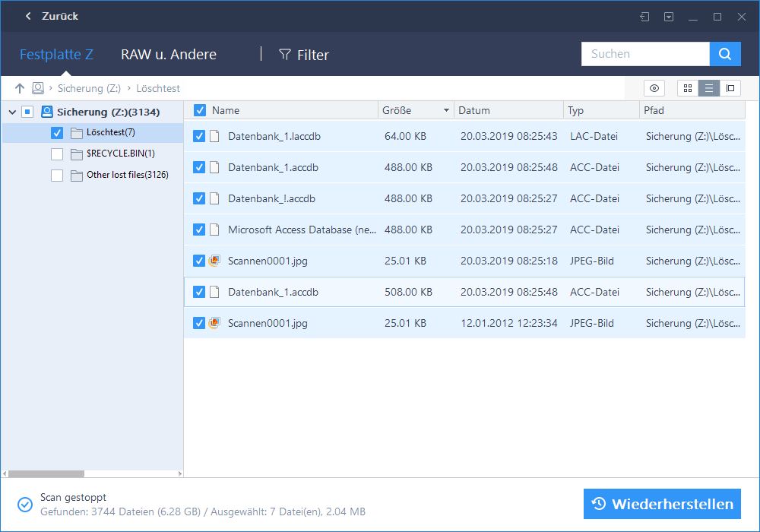Switch to detail list view
760x532 pixels.
709,88
